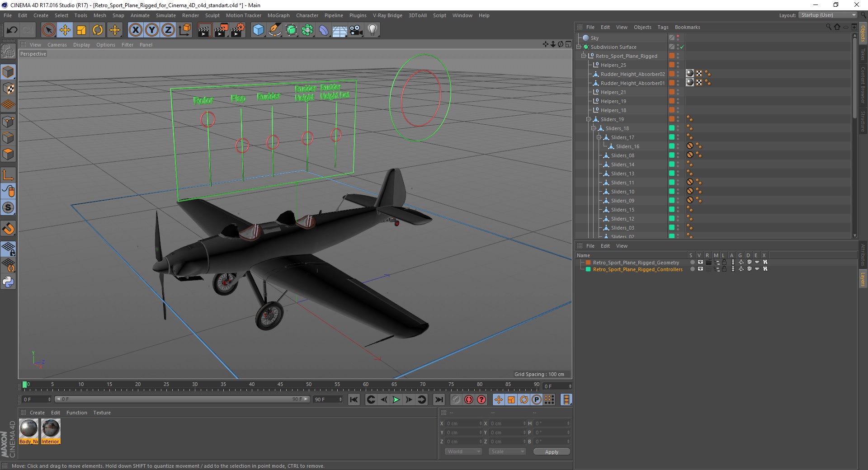Screen dimensions: 868x470
Task: Add a Floor environment object
Action: point(340,30)
